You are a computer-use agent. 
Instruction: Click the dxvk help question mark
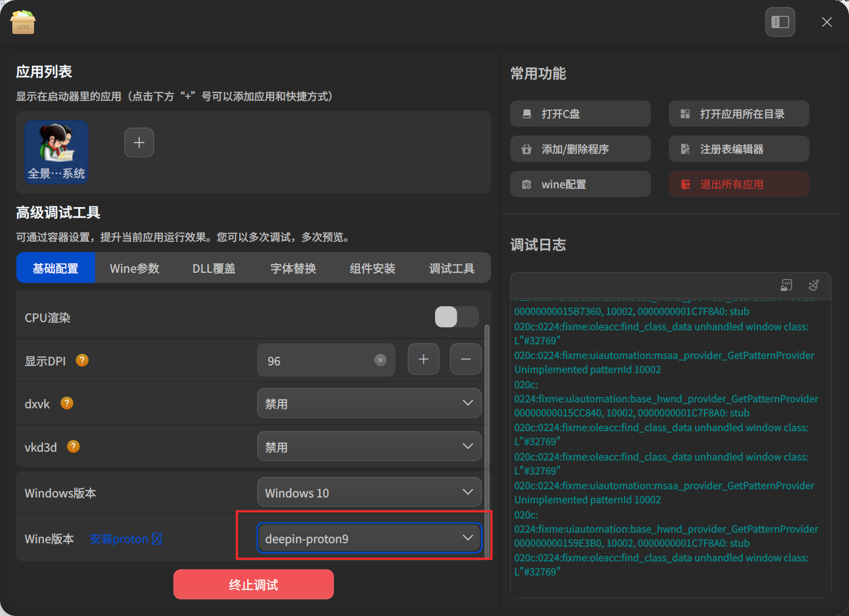pos(67,403)
